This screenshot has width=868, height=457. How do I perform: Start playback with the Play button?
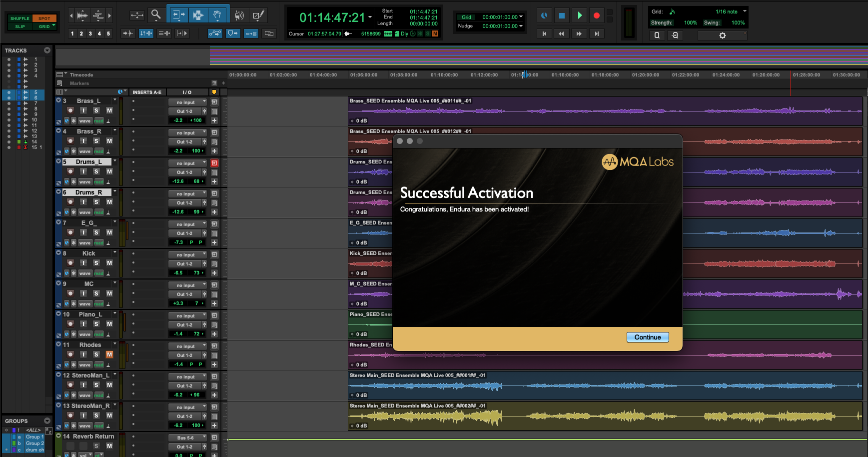pos(580,15)
